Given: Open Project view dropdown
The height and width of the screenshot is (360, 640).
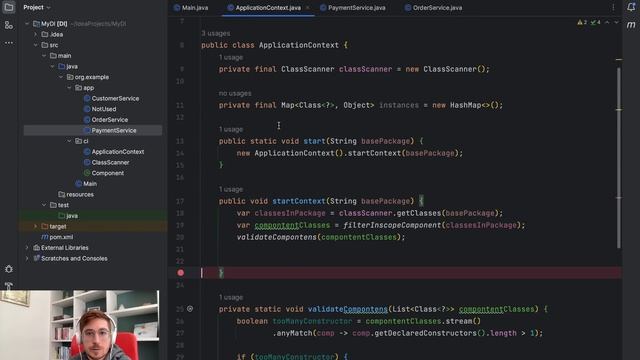Looking at the screenshot, I should click(37, 7).
